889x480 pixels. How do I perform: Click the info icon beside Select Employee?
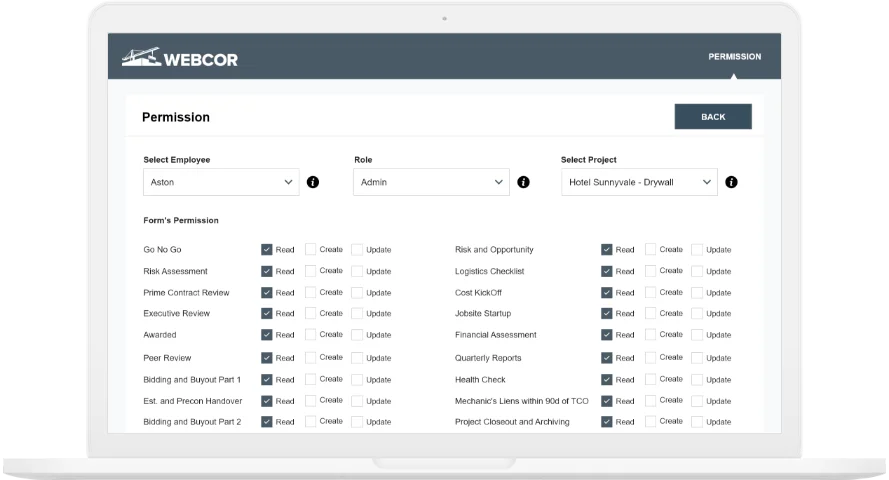[313, 182]
